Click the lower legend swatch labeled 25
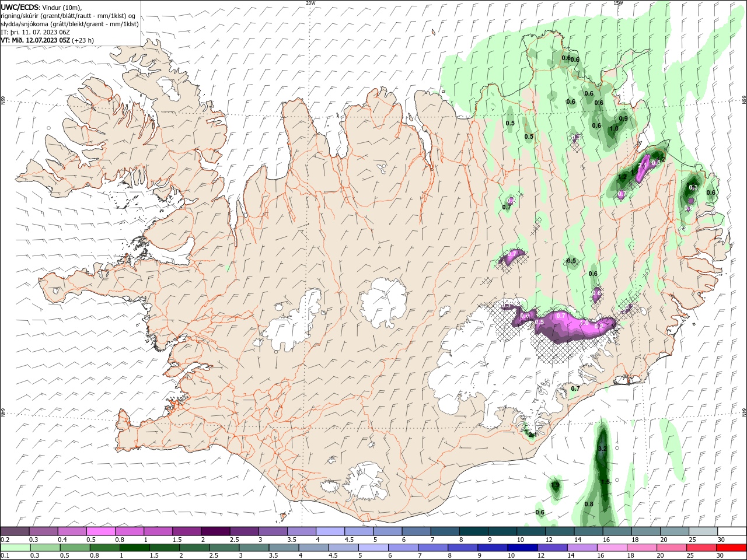 click(700, 548)
